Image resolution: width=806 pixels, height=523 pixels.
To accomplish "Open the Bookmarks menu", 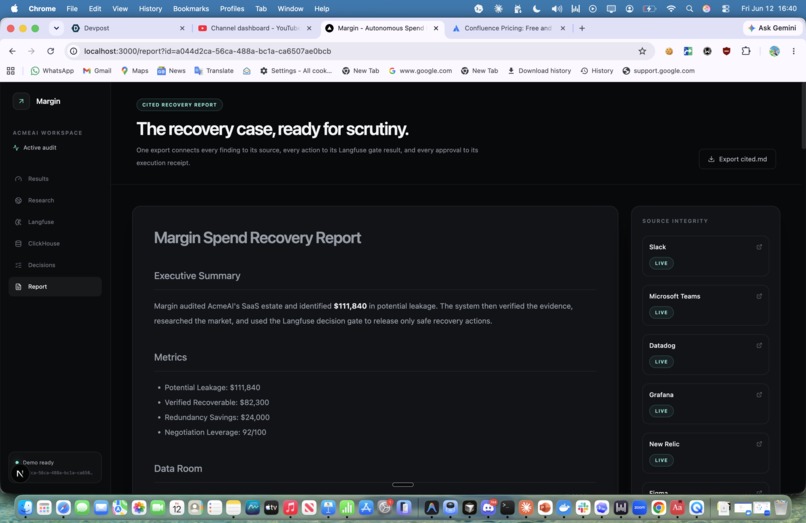I will 191,9.
